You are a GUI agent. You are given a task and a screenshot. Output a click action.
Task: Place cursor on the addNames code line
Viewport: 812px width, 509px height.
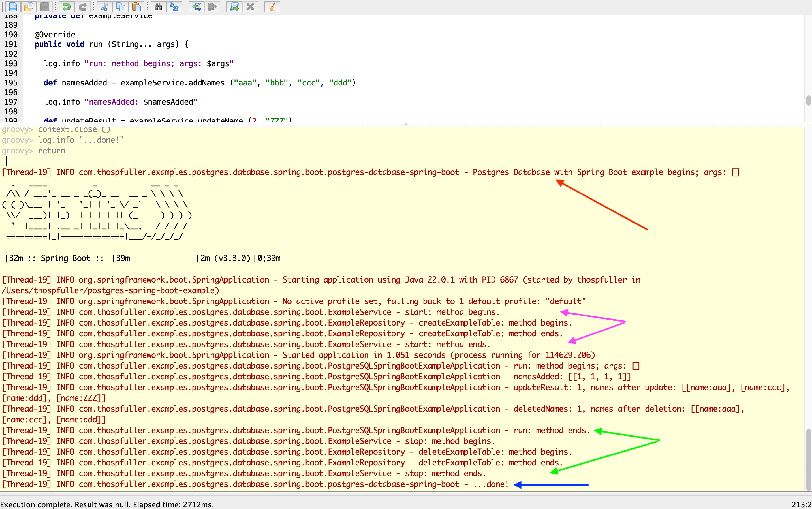pos(202,83)
